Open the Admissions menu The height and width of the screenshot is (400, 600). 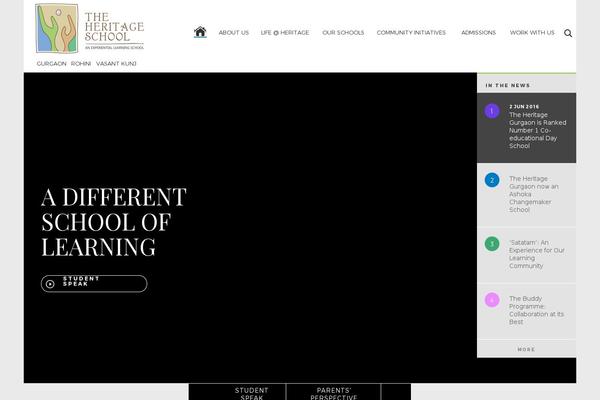[x=478, y=33]
